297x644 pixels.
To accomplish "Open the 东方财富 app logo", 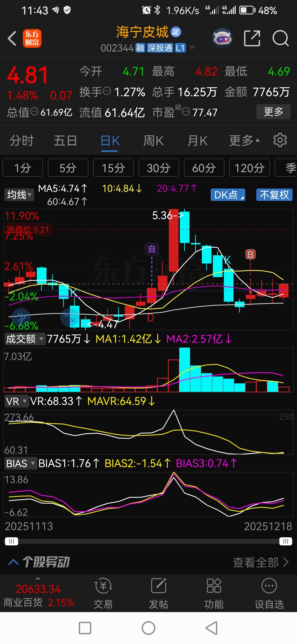I will (32, 38).
